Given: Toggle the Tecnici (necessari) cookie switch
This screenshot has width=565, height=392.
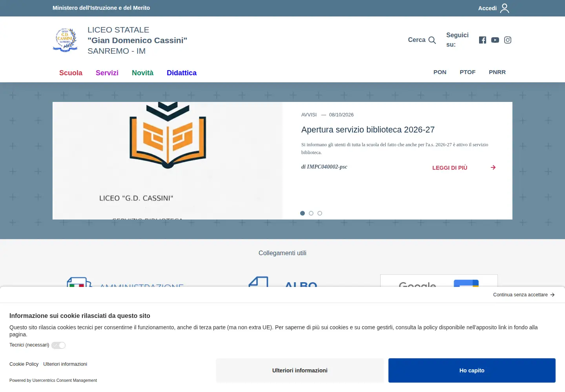Looking at the screenshot, I should (x=58, y=345).
